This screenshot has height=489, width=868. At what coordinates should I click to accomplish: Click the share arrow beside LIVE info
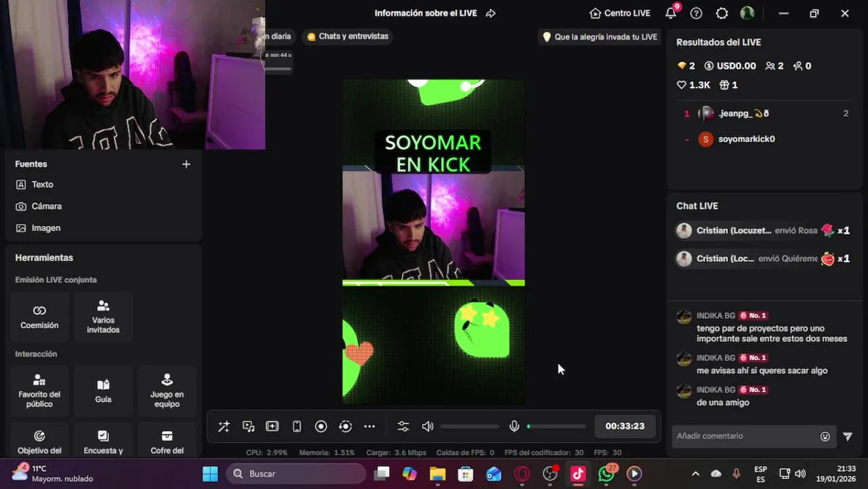coord(491,13)
